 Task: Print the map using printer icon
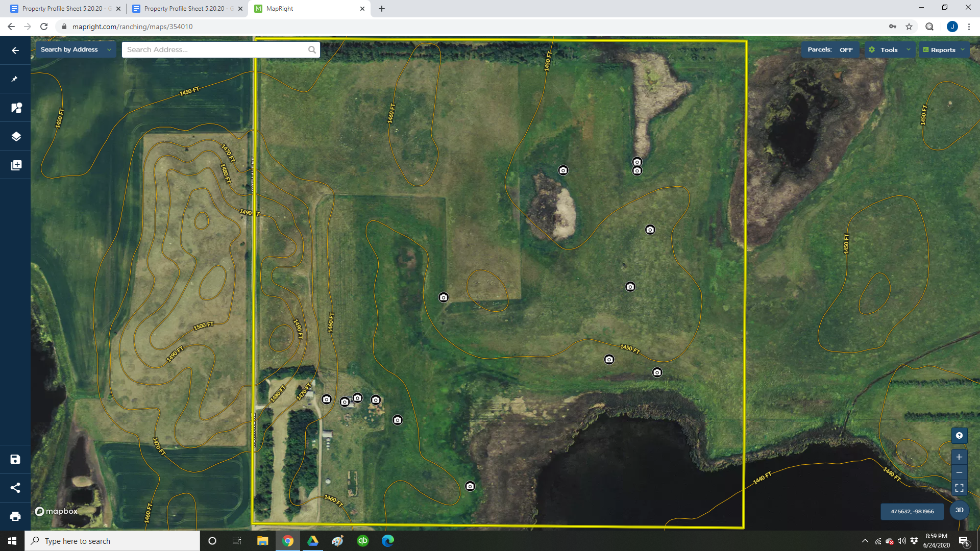(15, 516)
